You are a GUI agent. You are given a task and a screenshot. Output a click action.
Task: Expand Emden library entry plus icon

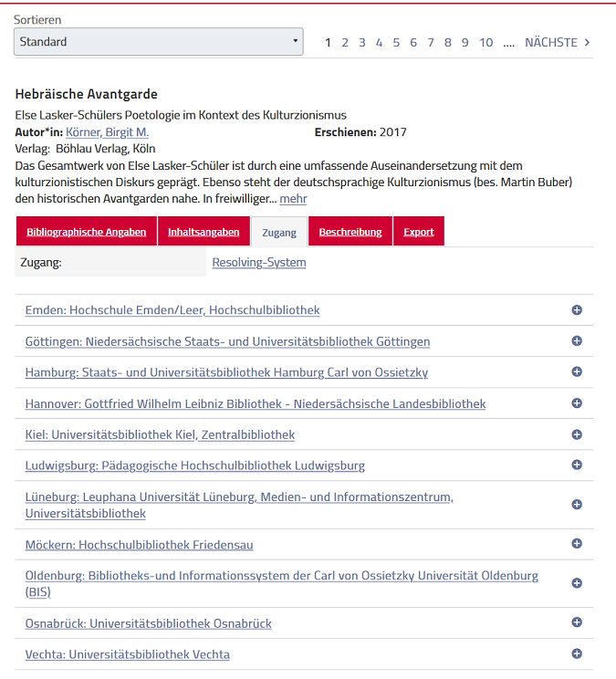(577, 310)
